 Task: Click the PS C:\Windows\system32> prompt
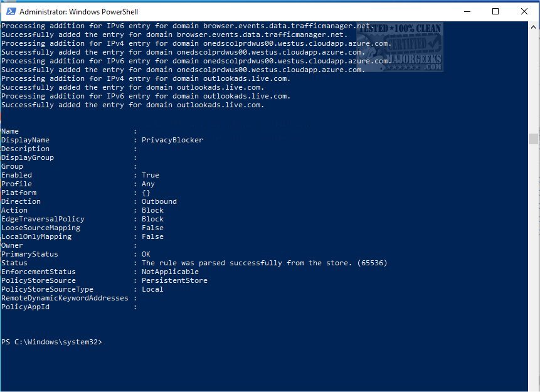coord(51,342)
